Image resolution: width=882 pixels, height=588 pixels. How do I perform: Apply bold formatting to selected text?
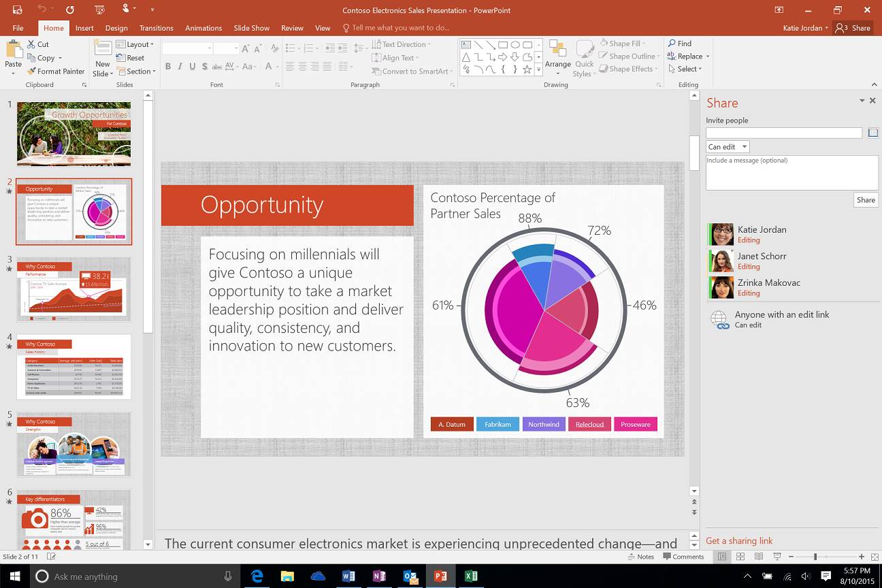pos(168,67)
